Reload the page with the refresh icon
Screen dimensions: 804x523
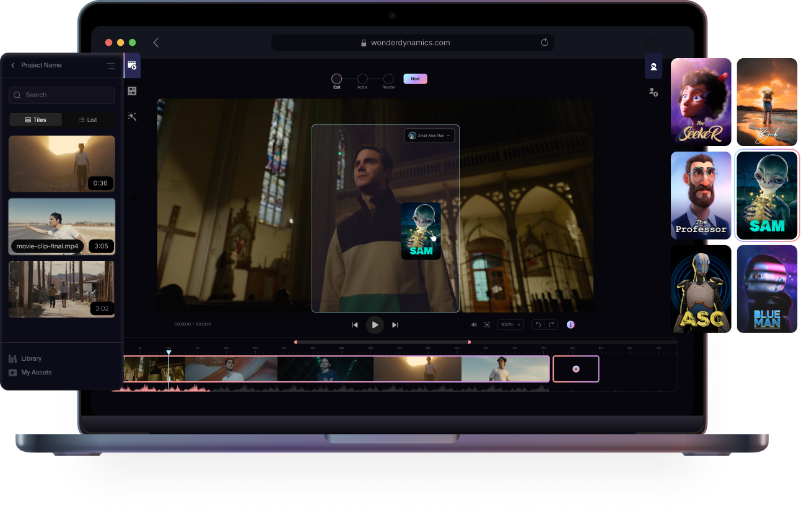click(544, 43)
